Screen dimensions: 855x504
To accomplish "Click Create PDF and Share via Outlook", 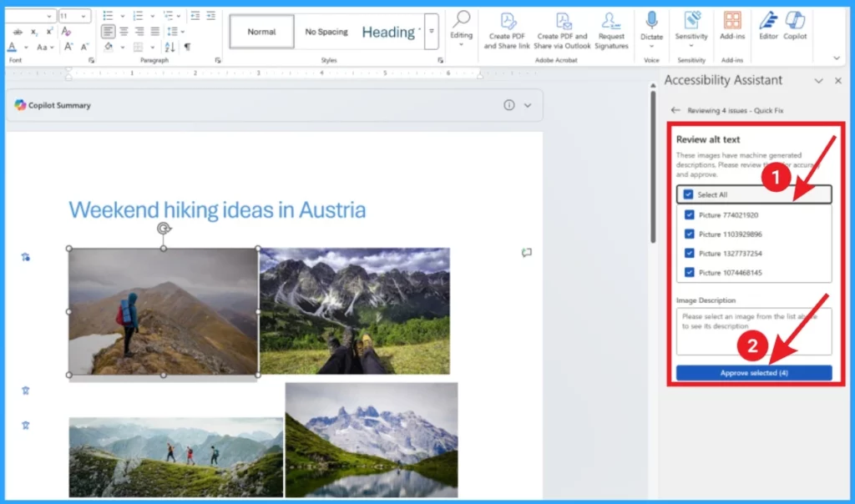I will (x=562, y=31).
